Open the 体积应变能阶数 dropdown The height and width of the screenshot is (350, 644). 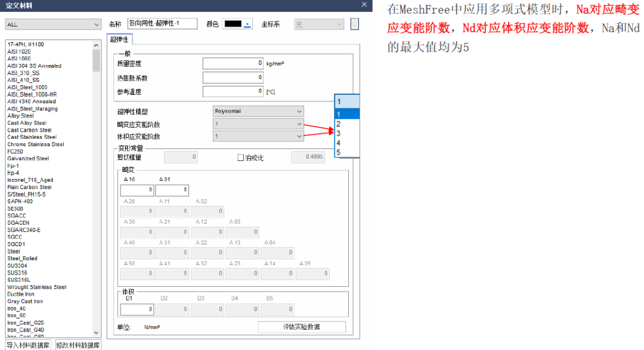click(258, 137)
